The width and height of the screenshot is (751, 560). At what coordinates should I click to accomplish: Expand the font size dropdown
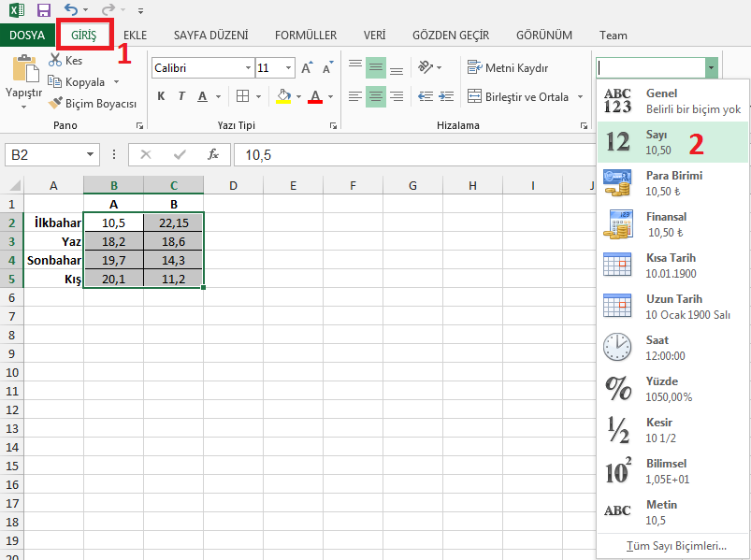(288, 68)
